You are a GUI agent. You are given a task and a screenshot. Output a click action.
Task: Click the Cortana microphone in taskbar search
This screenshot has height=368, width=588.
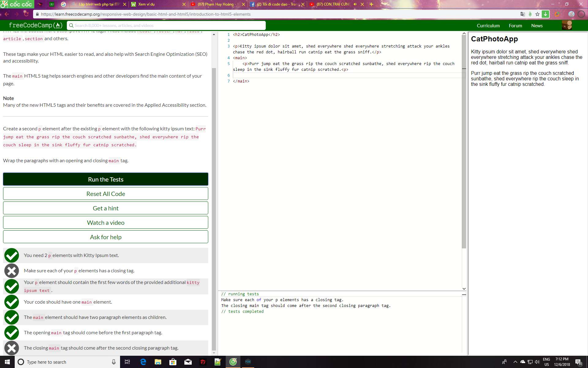(x=114, y=362)
